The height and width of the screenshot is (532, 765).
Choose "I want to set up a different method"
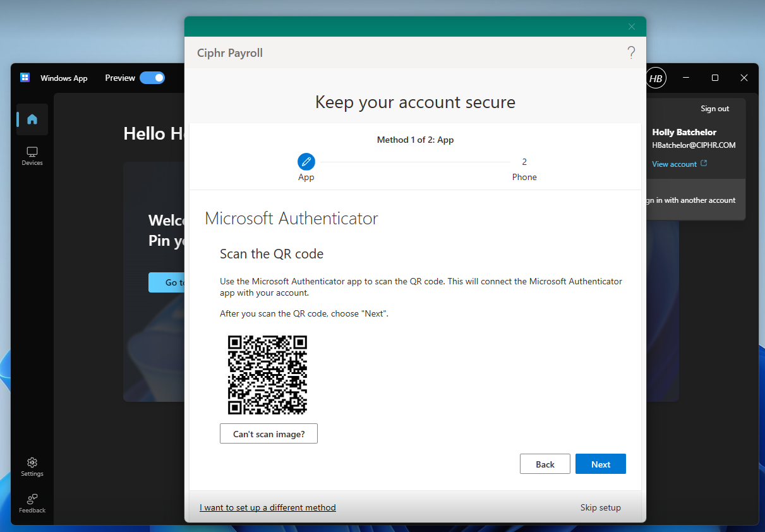pos(268,507)
